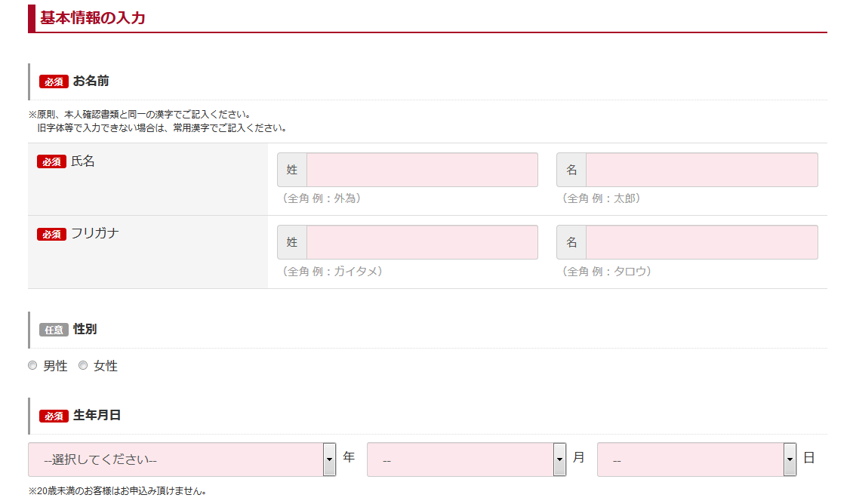Click the year dropdown arrow button
The width and height of the screenshot is (850, 504).
(329, 459)
